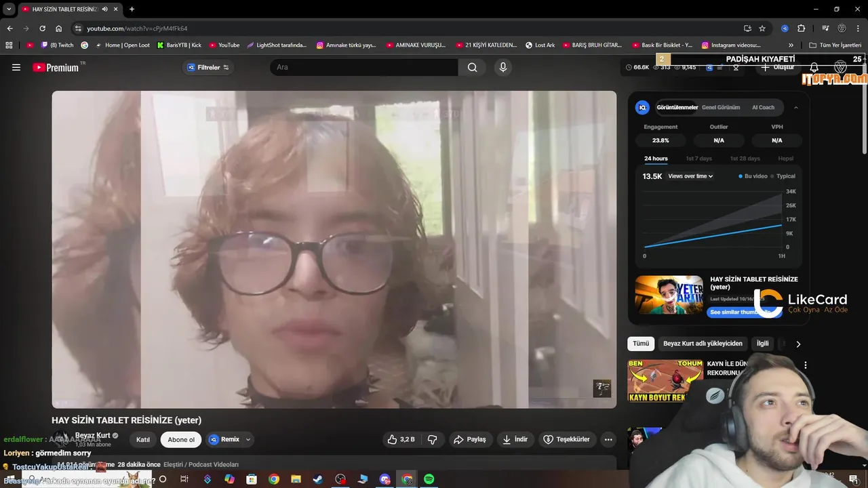The image size is (868, 488).
Task: Open the browser home page button
Action: [x=59, y=28]
